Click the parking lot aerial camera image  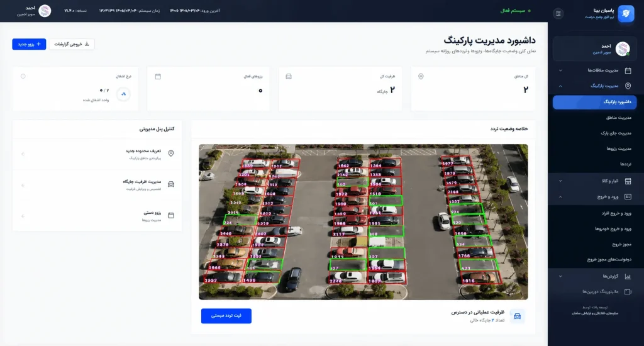click(x=364, y=222)
